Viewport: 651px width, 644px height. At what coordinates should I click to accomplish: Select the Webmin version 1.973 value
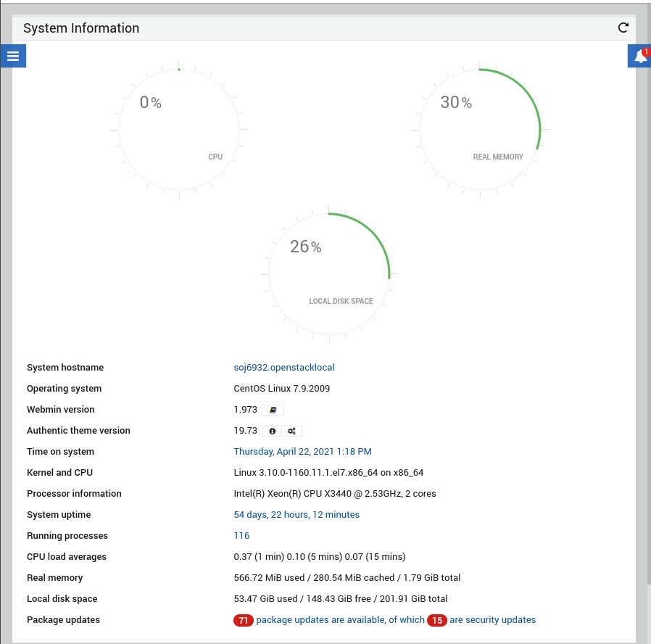click(245, 410)
